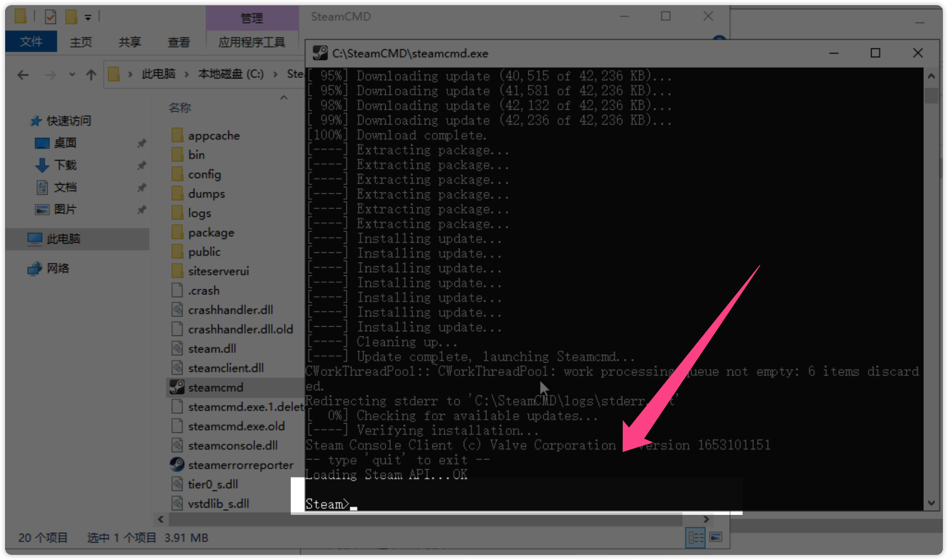Select the bin folder

[196, 155]
